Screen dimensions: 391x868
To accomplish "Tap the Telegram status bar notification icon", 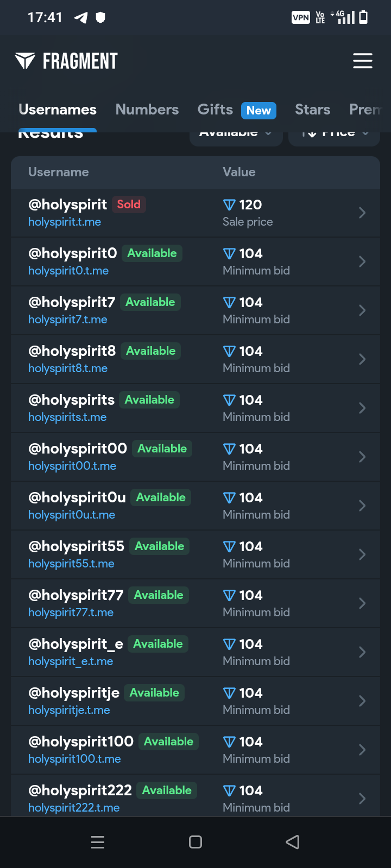I will click(x=81, y=18).
